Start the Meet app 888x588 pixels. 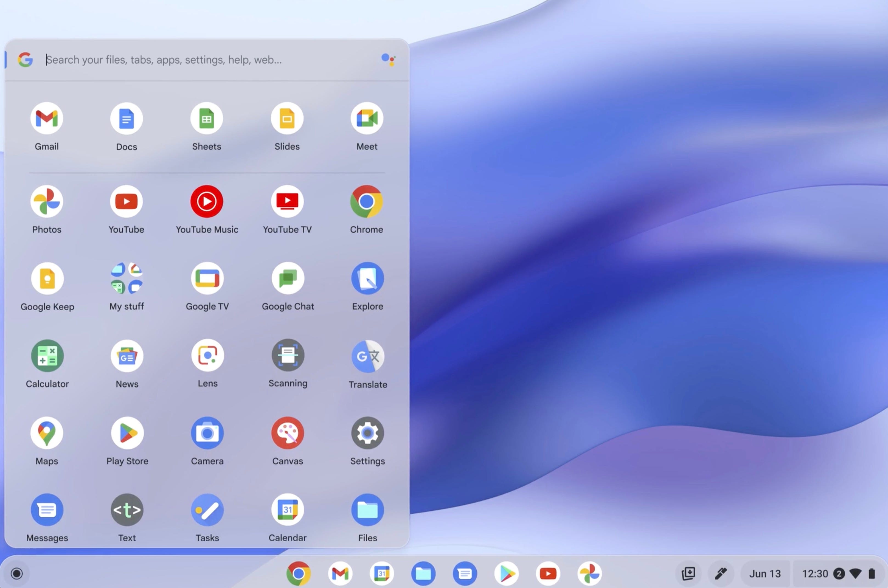367,119
